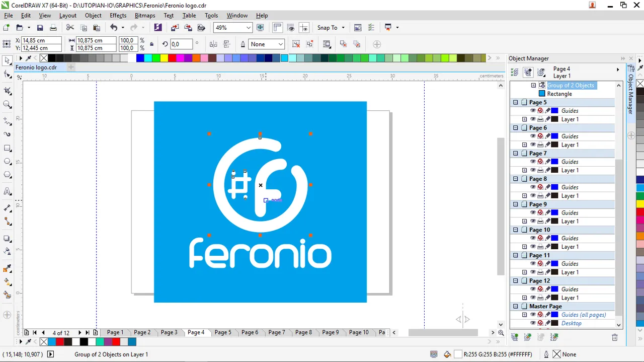This screenshot has width=644, height=362.
Task: Click the yellow swatch in top palette
Action: 164,58
